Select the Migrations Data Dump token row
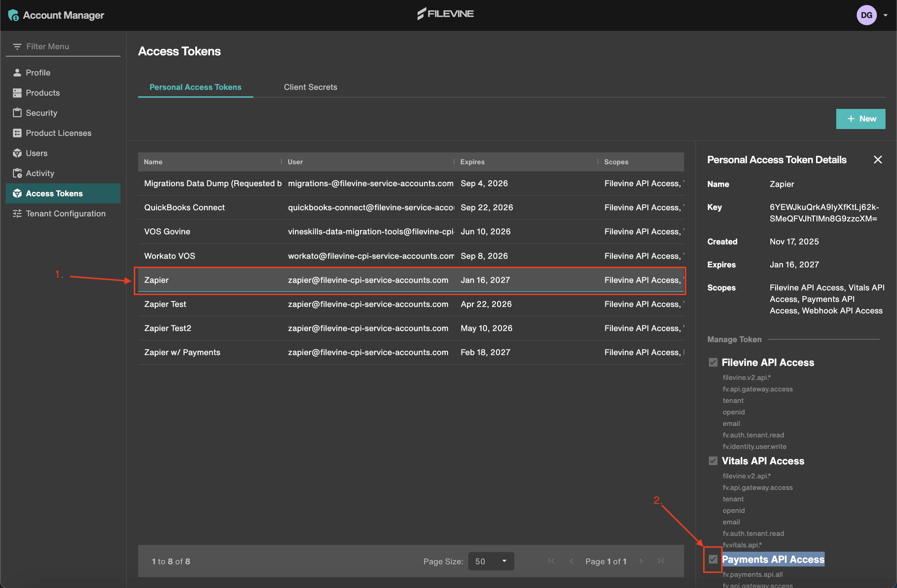 pos(411,183)
